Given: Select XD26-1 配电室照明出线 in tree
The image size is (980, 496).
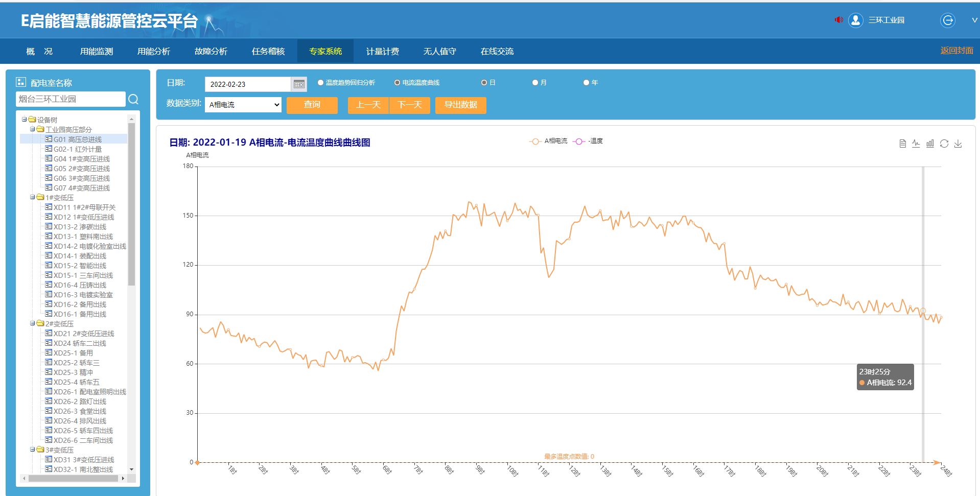Looking at the screenshot, I should click(90, 391).
